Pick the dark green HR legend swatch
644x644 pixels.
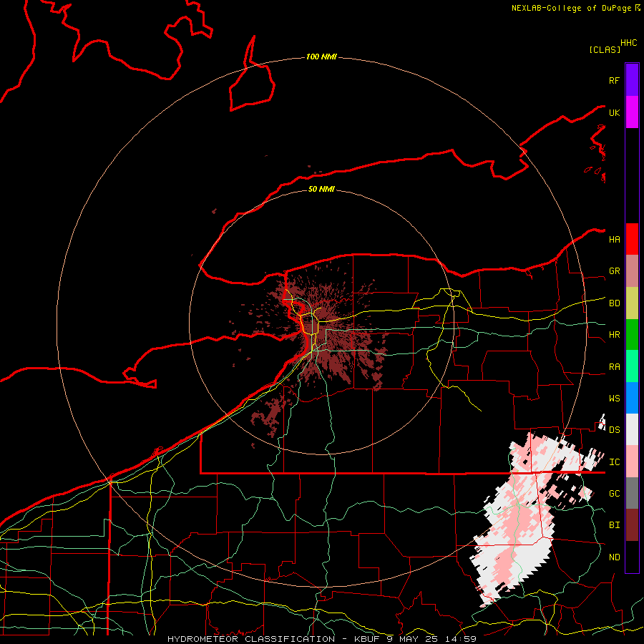[632, 335]
